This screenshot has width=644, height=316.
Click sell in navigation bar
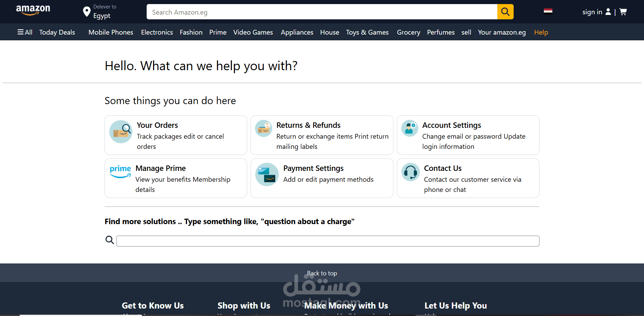pyautogui.click(x=466, y=32)
